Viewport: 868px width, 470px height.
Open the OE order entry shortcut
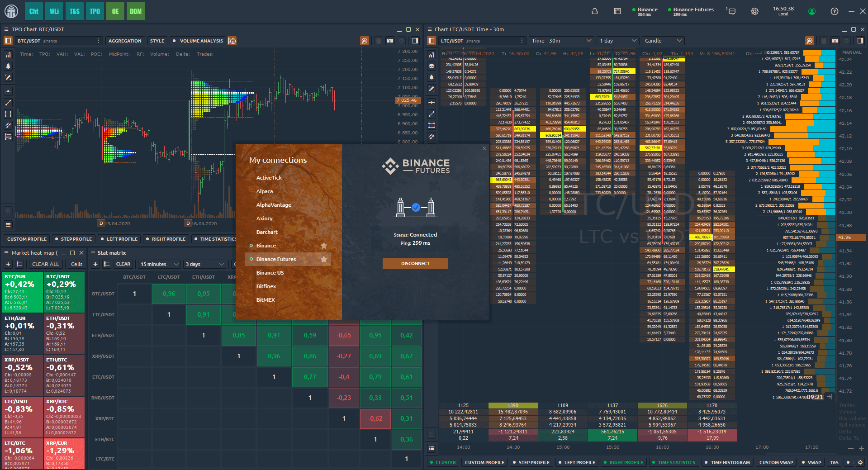115,11
